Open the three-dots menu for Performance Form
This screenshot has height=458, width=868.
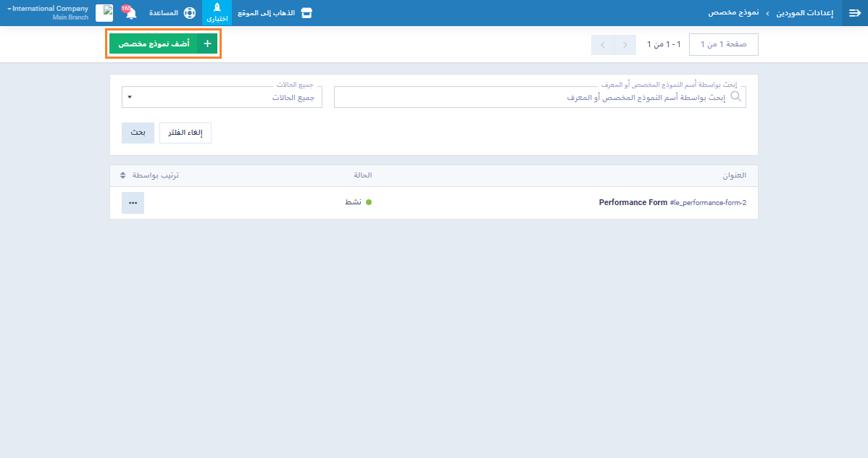coord(133,203)
